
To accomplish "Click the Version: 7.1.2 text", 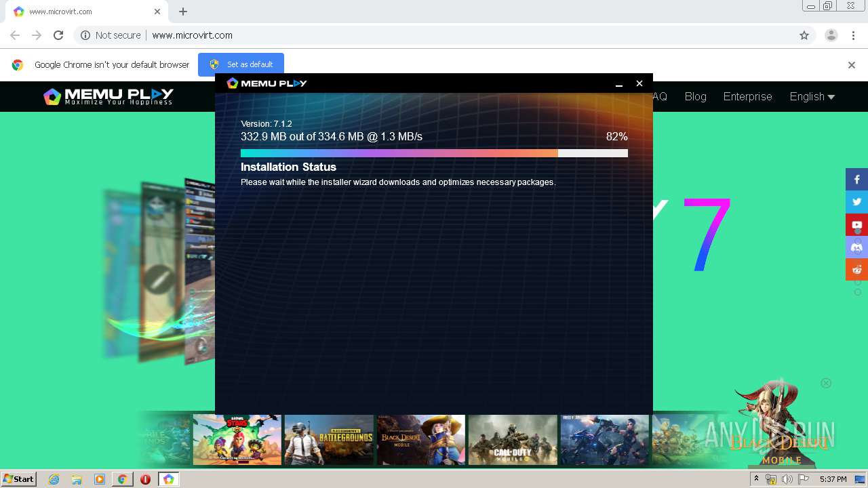I will (x=267, y=124).
